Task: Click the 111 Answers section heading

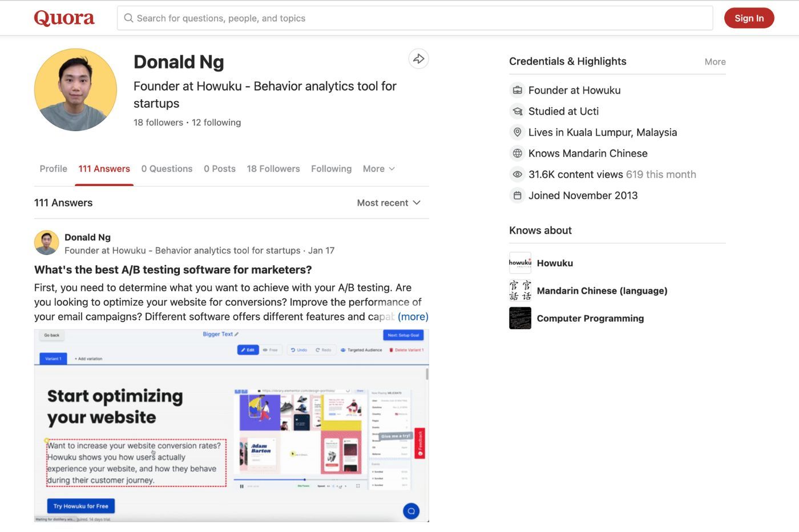Action: 63,203
